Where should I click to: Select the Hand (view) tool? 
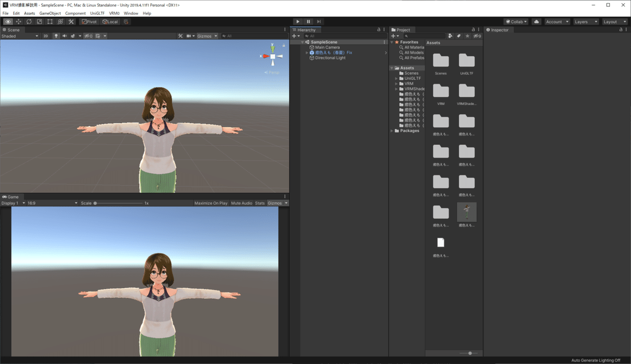pyautogui.click(x=8, y=22)
